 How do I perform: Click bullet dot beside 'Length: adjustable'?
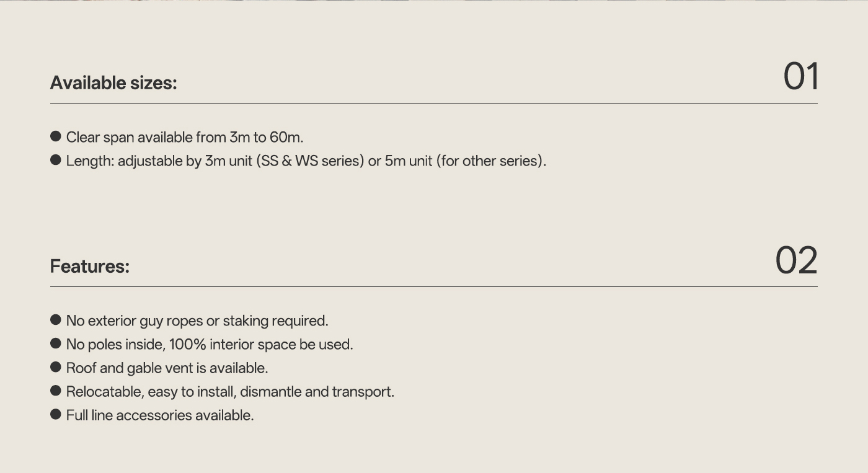[56, 160]
